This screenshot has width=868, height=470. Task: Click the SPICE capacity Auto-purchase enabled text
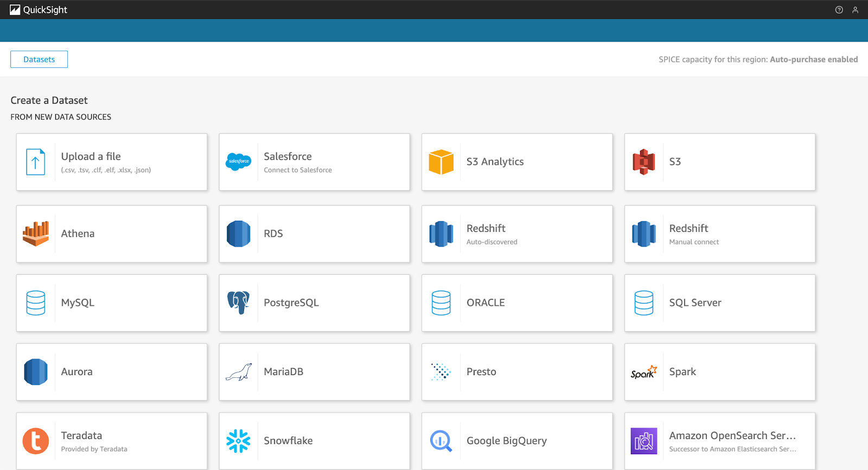tap(758, 59)
